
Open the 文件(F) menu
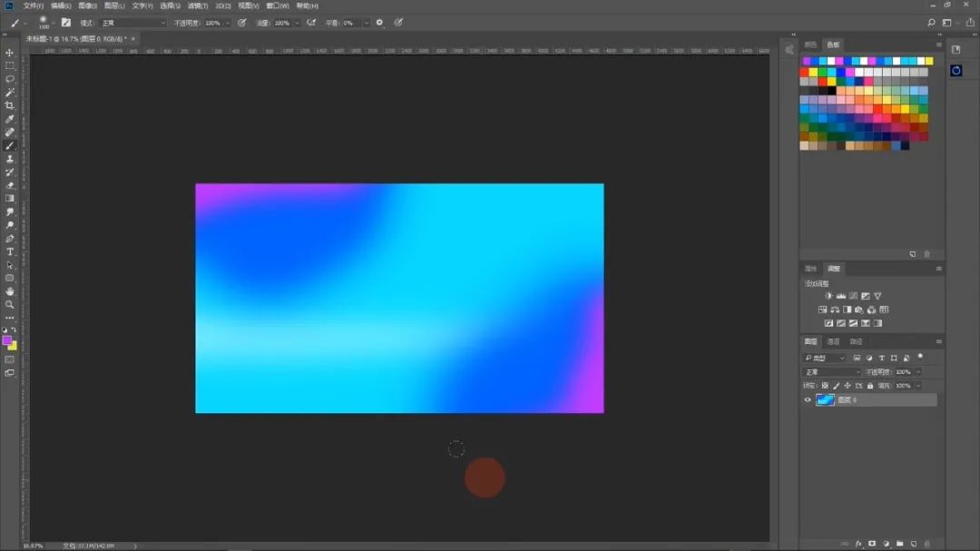(x=34, y=5)
